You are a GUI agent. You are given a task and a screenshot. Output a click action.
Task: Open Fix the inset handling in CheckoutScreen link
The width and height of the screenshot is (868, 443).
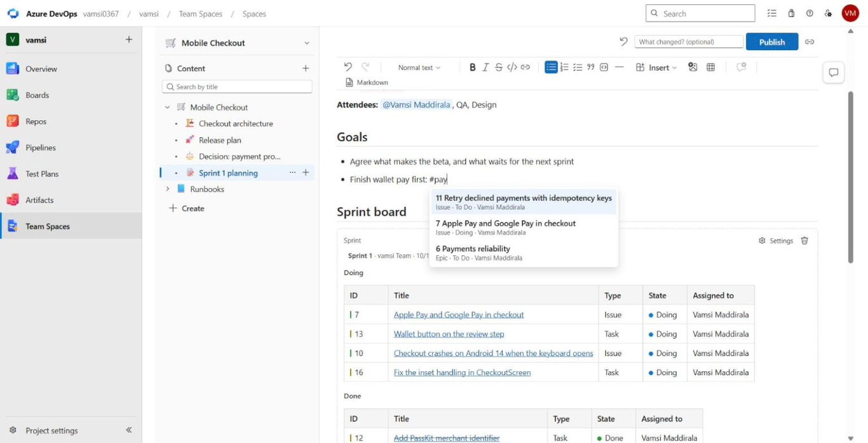point(462,372)
